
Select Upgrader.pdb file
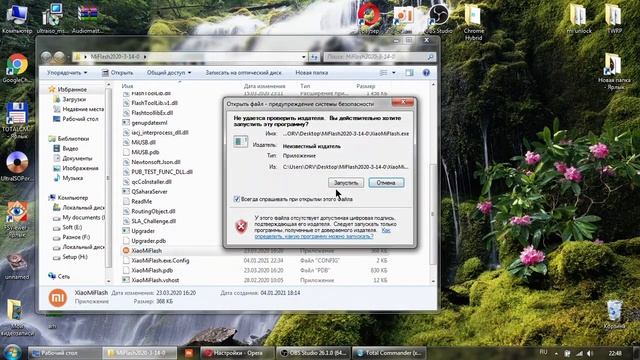144,241
